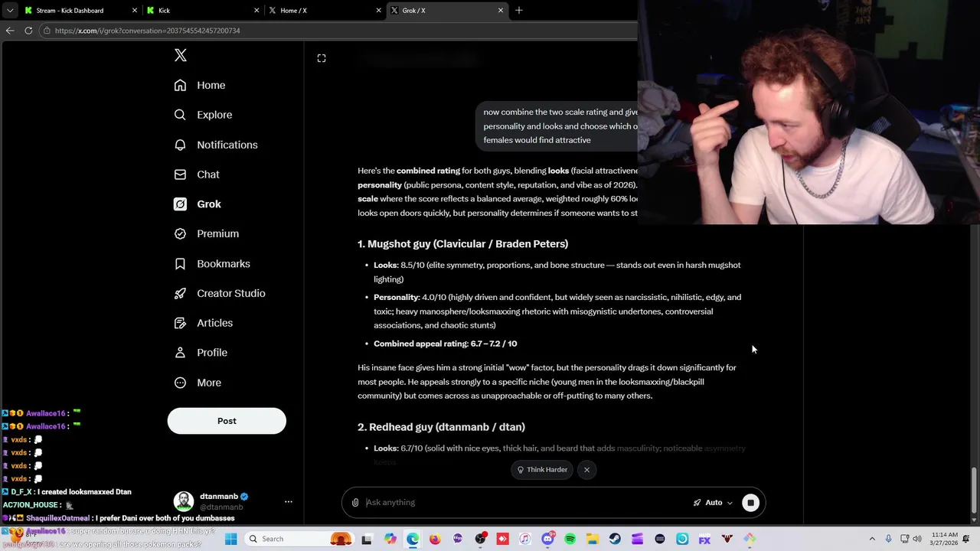Open Firefox from the taskbar
980x551 pixels.
coord(435,539)
